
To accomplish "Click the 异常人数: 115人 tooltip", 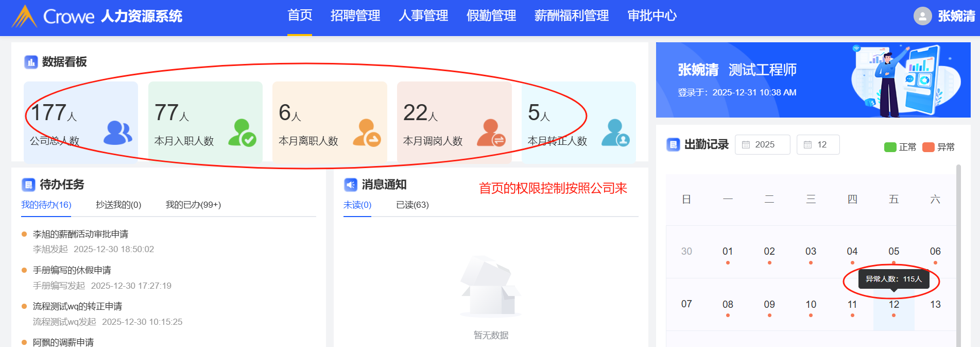I will 893,279.
